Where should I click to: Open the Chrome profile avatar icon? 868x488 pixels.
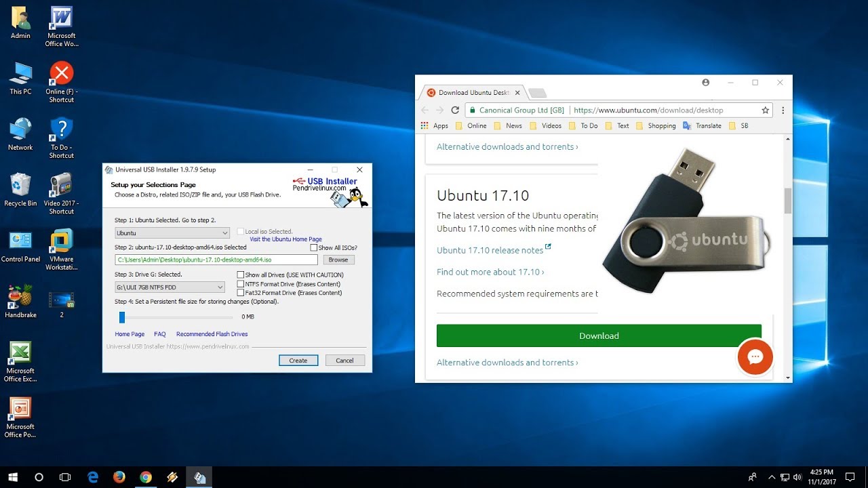(x=706, y=83)
